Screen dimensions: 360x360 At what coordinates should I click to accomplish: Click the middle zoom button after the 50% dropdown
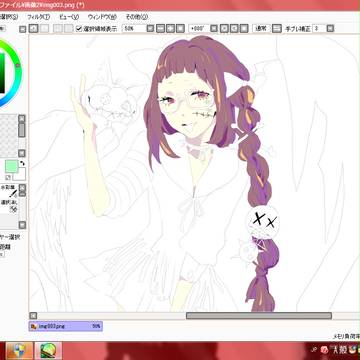170,28
